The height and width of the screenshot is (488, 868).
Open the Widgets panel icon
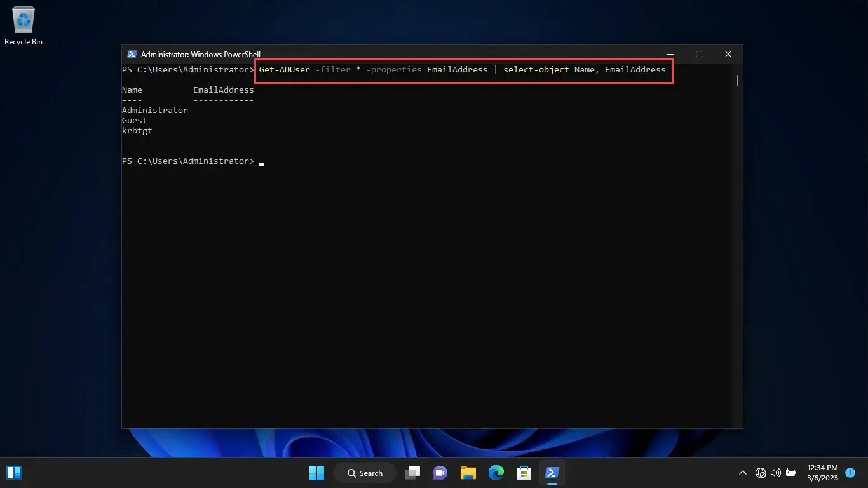pos(14,473)
